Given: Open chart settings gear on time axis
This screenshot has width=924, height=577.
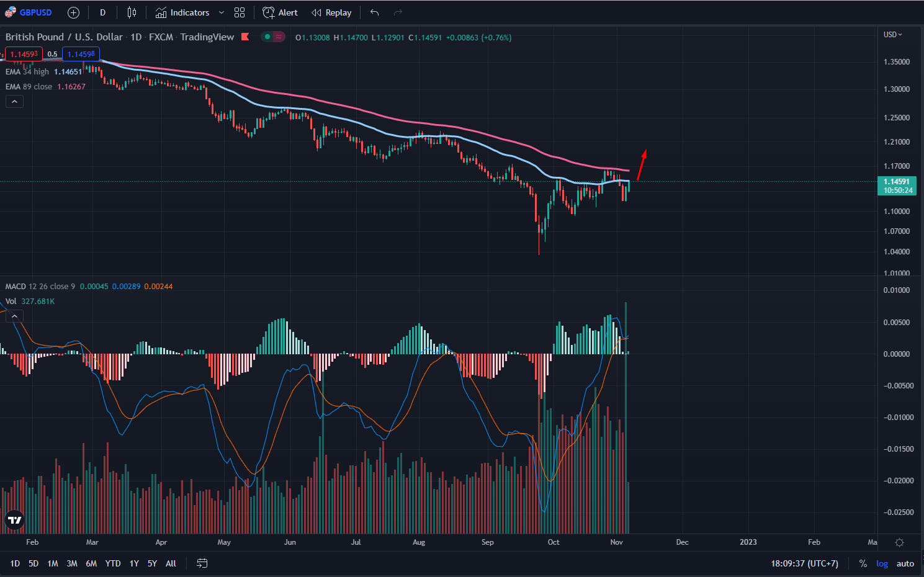Looking at the screenshot, I should pyautogui.click(x=899, y=542).
